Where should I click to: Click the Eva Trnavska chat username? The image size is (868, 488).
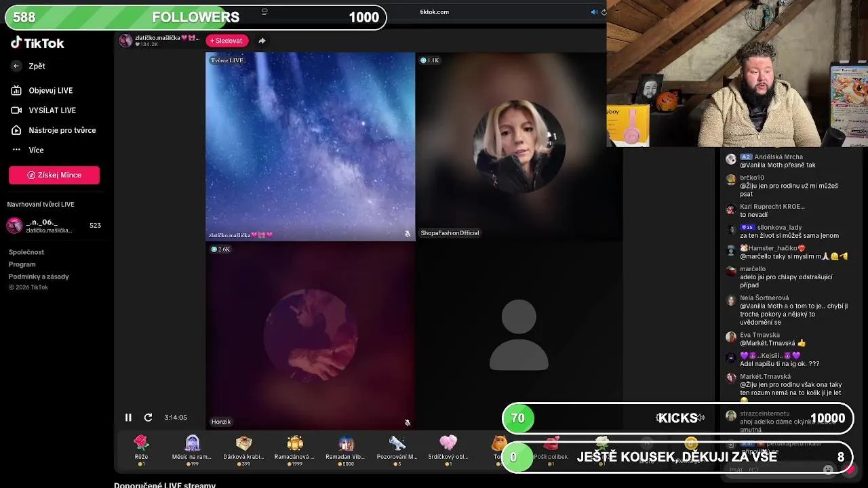pos(759,335)
